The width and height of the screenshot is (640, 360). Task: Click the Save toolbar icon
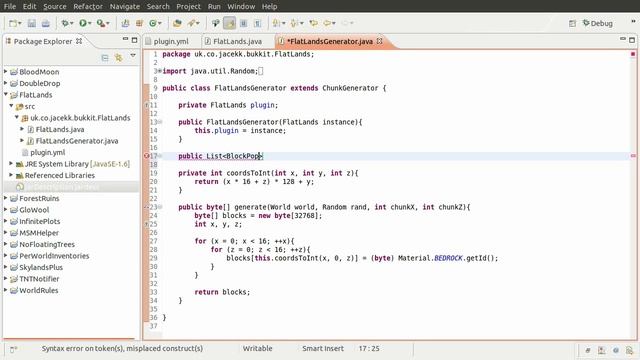(31, 23)
